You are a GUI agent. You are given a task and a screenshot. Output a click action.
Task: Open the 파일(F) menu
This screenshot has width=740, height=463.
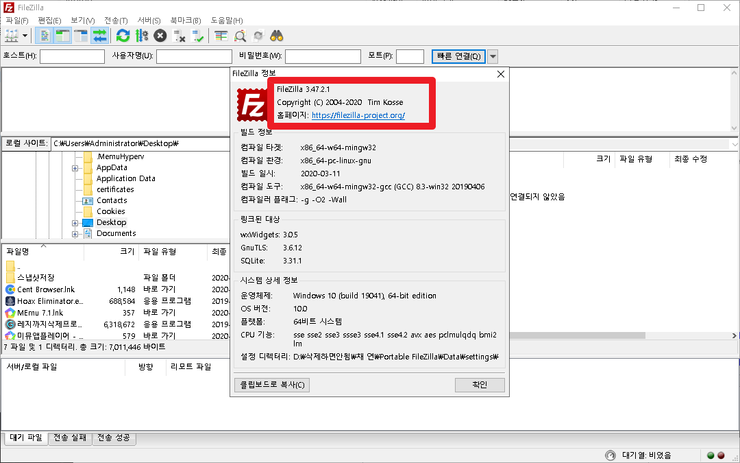pyautogui.click(x=17, y=20)
